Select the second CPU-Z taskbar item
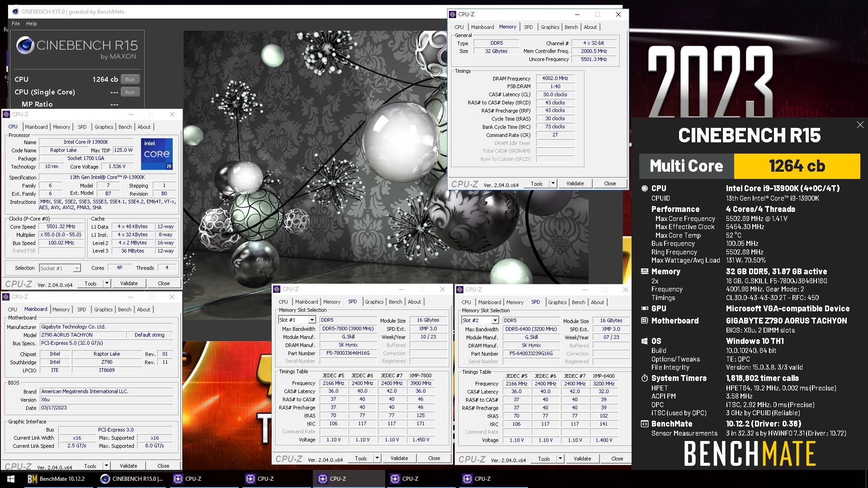 pyautogui.click(x=276, y=479)
